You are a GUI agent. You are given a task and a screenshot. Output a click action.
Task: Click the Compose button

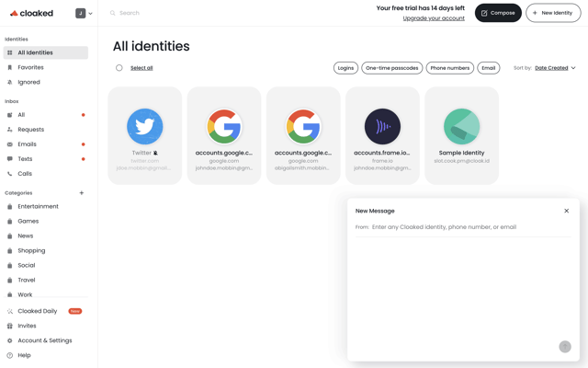498,13
